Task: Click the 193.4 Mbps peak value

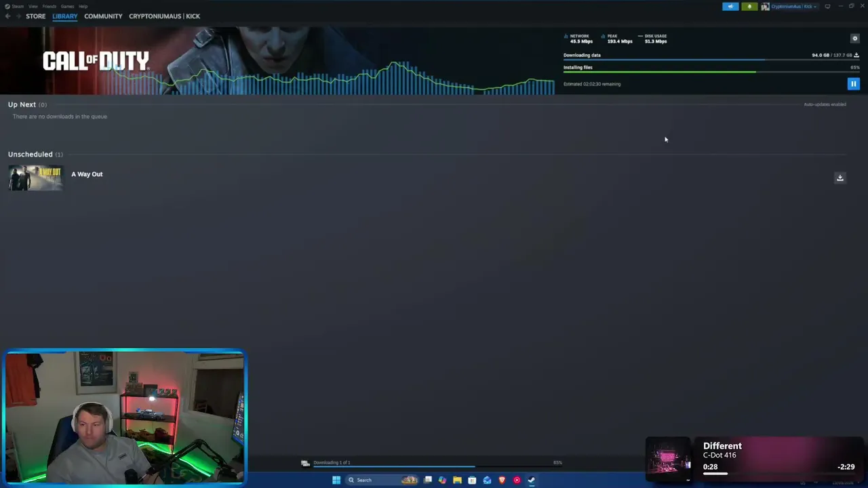Action: (x=620, y=41)
